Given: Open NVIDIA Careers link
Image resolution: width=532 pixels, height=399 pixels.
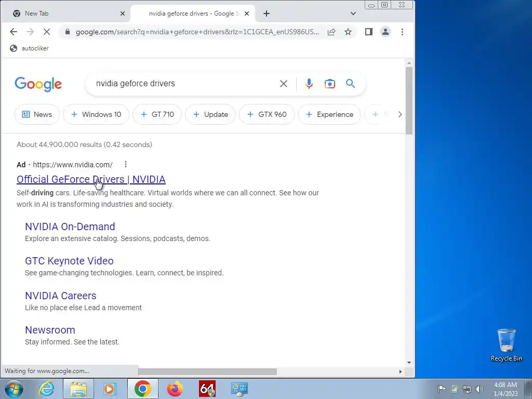Looking at the screenshot, I should [x=61, y=296].
